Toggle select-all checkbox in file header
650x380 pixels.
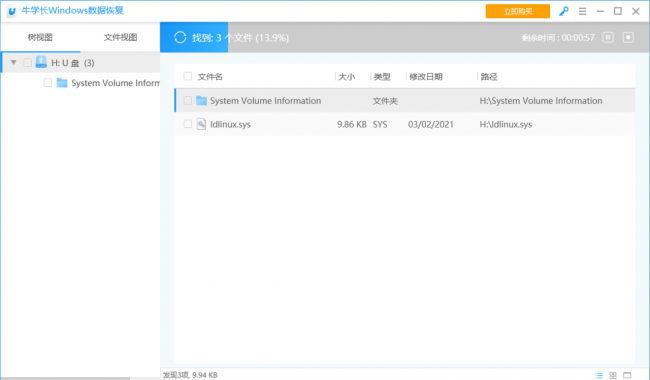(188, 76)
